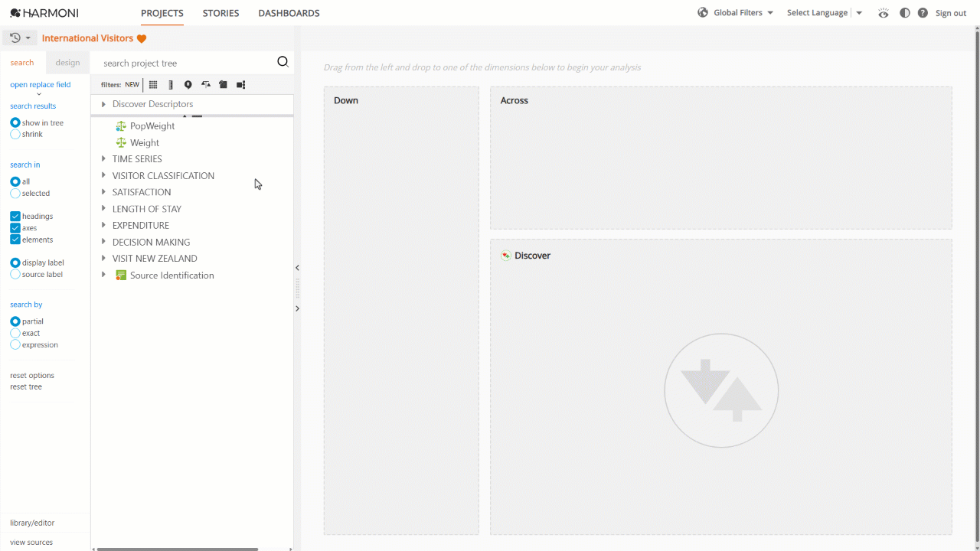Click the Harmoni logo
Image resolution: width=980 pixels, height=551 pixels.
[44, 13]
